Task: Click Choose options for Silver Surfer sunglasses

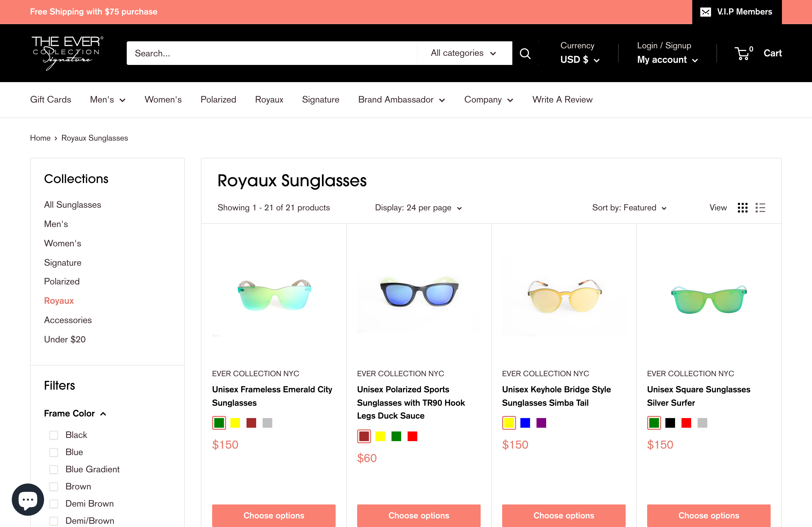Action: (x=708, y=515)
